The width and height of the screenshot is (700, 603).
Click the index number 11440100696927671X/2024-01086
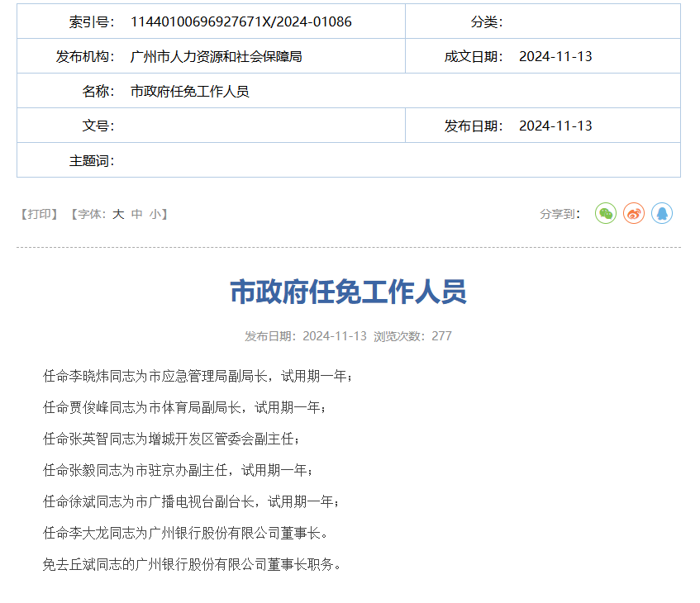point(240,21)
